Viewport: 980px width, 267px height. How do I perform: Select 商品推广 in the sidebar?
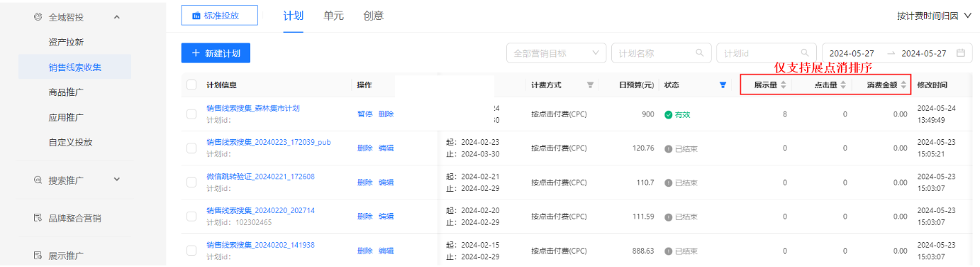tap(66, 92)
